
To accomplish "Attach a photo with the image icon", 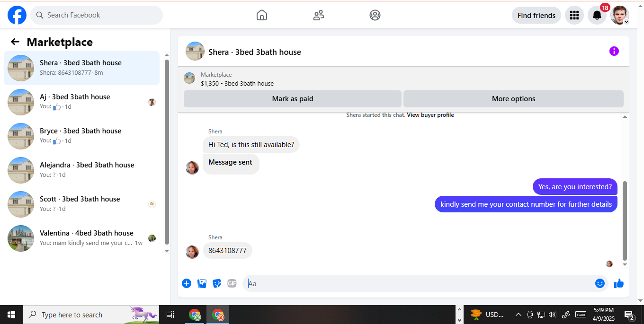I will click(202, 283).
